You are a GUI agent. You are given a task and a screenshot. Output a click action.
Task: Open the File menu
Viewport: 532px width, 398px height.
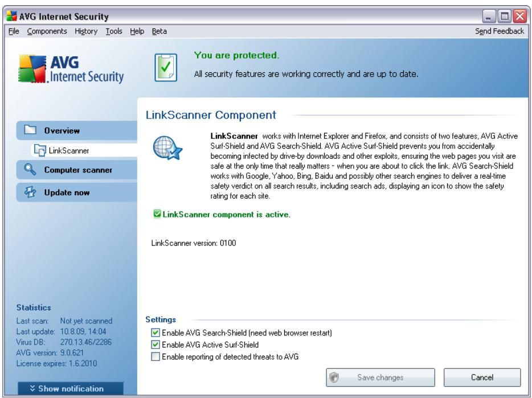point(14,31)
